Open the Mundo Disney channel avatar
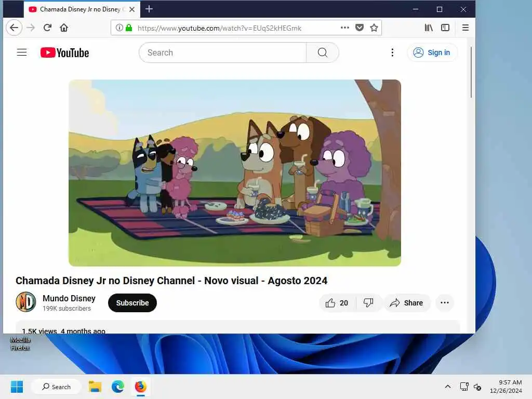The image size is (532, 399). coord(26,302)
